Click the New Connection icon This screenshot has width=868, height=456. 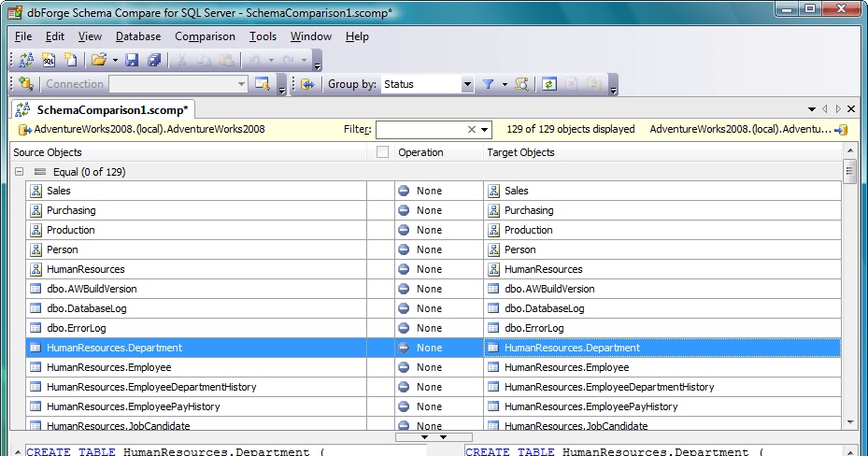[x=26, y=84]
